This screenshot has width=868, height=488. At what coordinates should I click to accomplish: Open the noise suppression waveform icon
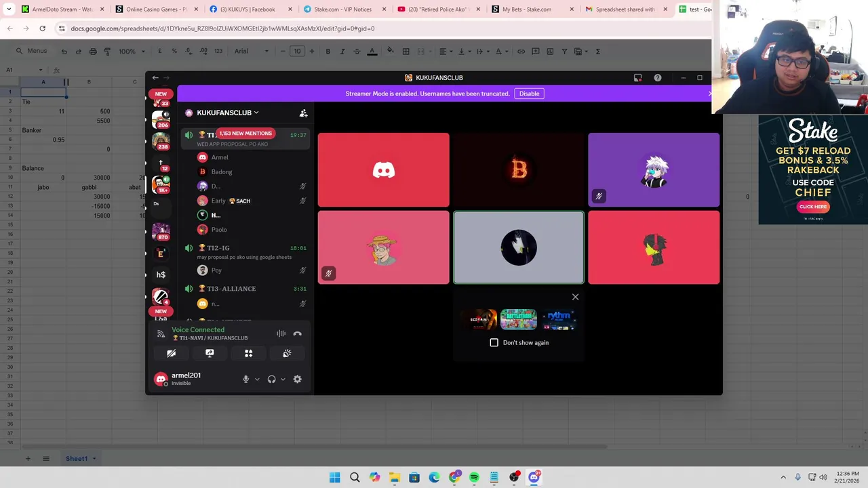(x=281, y=333)
